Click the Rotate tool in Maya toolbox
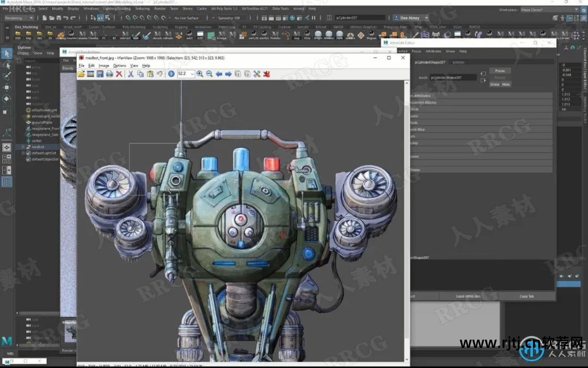The height and width of the screenshot is (368, 588). point(7,99)
